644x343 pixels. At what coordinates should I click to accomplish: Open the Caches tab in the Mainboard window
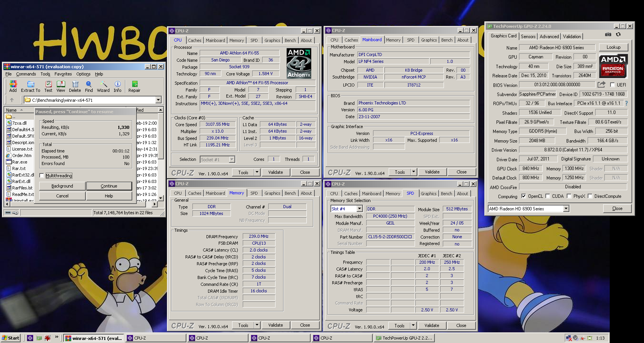(351, 40)
